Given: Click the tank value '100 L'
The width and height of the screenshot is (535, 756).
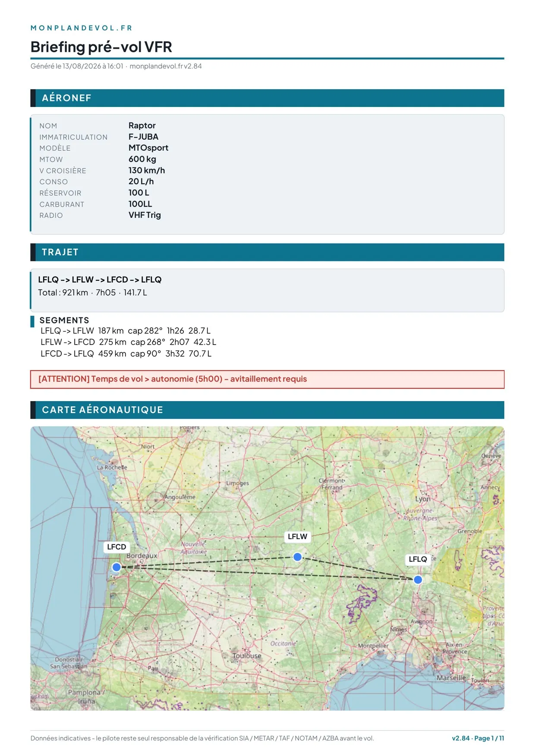Looking at the screenshot, I should 139,193.
